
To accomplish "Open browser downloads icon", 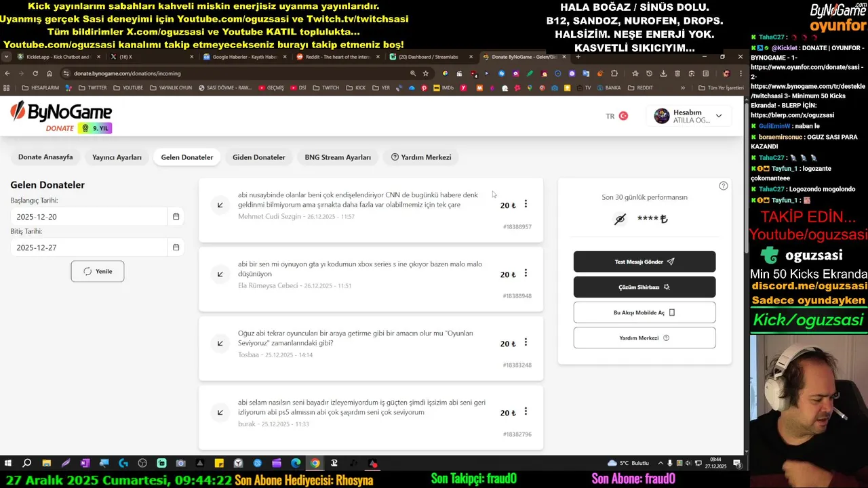I will point(663,73).
